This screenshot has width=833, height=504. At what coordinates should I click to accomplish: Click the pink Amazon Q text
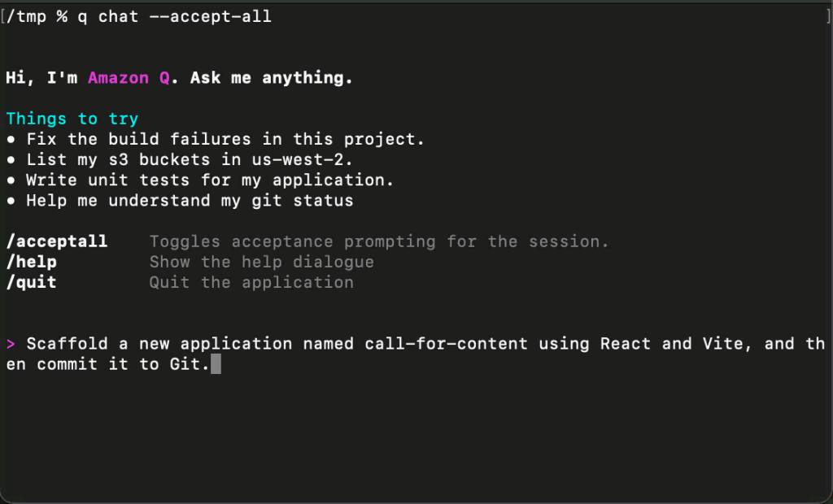129,78
